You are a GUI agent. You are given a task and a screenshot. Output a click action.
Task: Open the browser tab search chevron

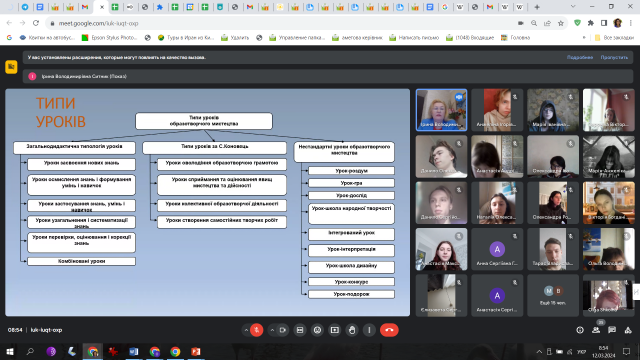click(x=573, y=7)
